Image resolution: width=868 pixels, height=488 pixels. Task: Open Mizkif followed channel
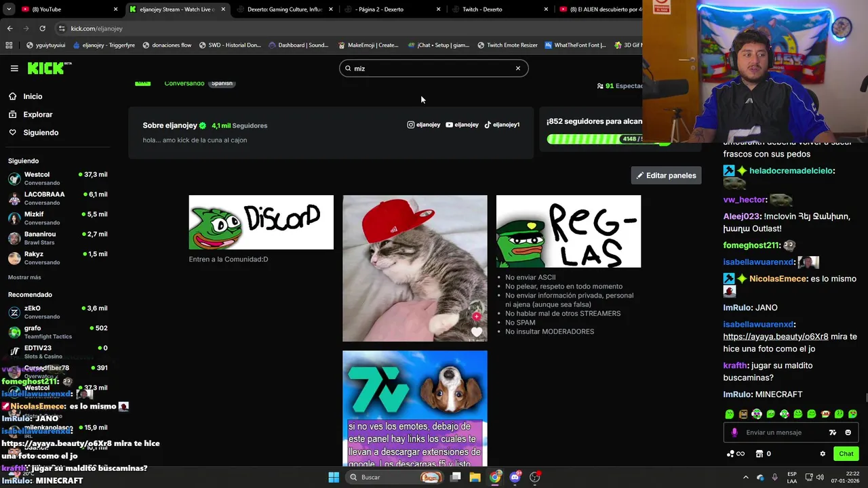[58, 218]
